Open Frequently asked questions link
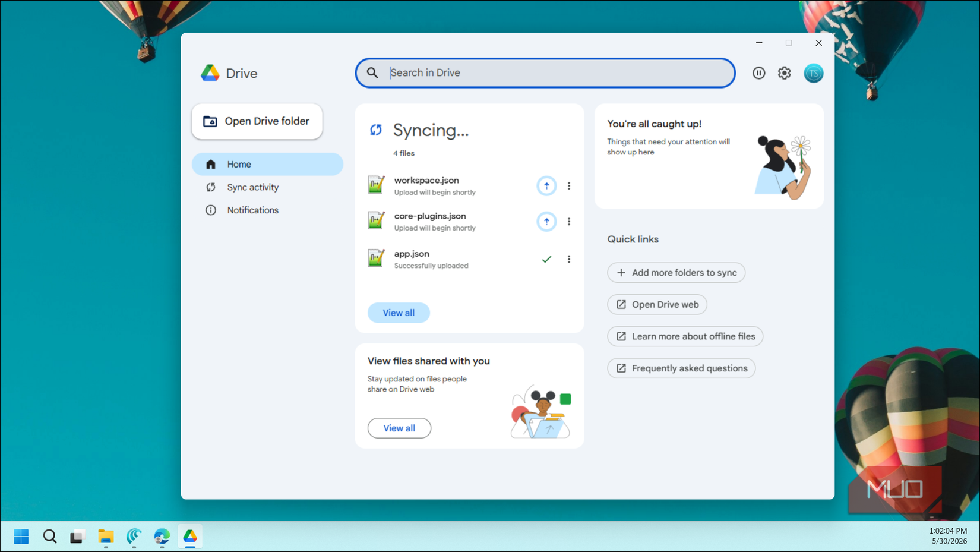The height and width of the screenshot is (552, 980). point(681,368)
